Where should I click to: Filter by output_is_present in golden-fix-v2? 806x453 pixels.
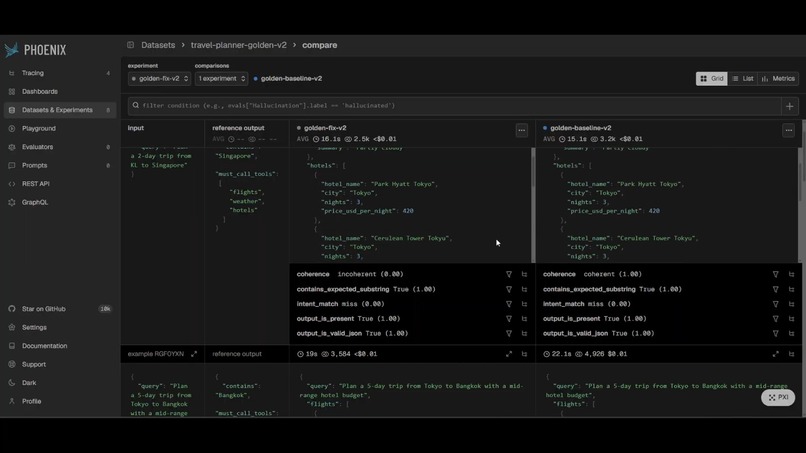click(x=508, y=319)
